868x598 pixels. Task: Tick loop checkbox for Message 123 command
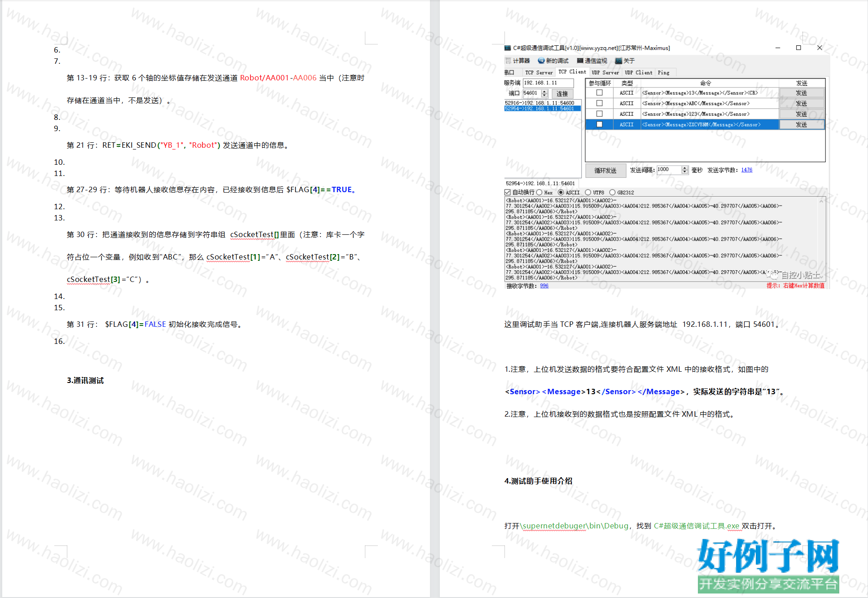tap(599, 114)
